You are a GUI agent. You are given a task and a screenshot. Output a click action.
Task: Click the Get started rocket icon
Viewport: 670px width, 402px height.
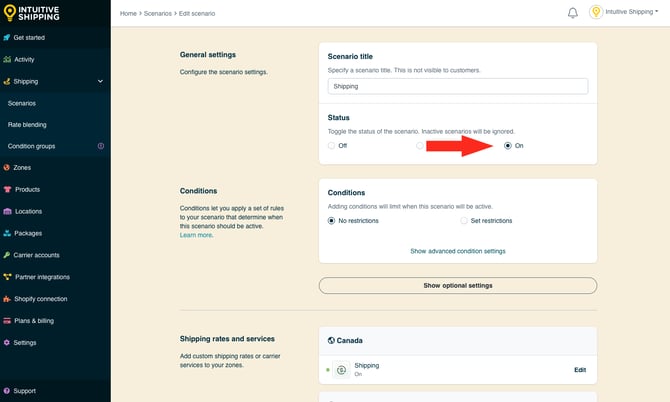[x=7, y=38]
